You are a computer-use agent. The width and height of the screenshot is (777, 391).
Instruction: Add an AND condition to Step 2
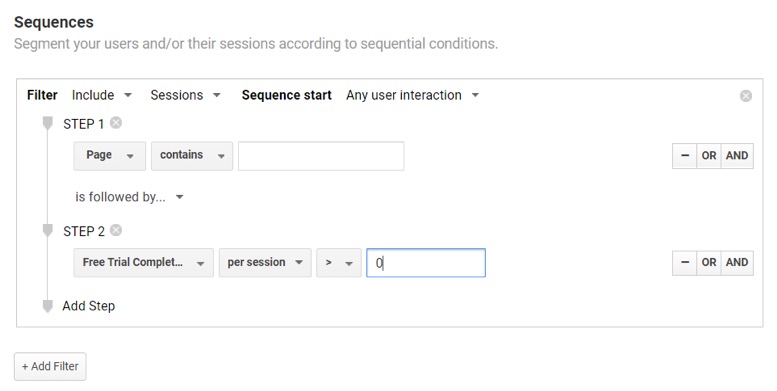point(737,263)
